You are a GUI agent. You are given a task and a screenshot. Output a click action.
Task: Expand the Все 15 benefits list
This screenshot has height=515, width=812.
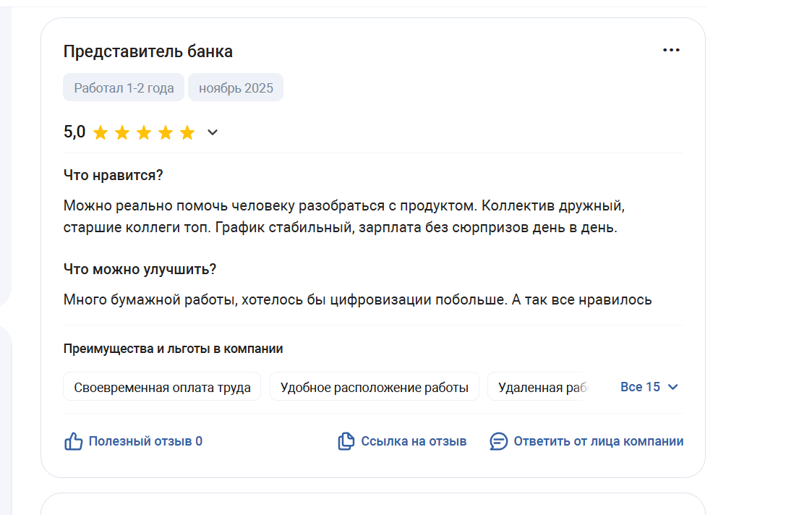(x=640, y=387)
